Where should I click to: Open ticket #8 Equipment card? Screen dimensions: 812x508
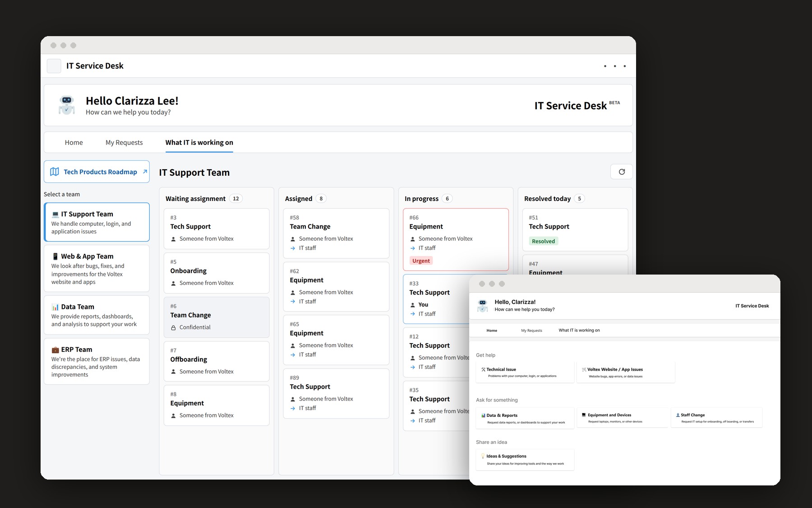point(217,405)
